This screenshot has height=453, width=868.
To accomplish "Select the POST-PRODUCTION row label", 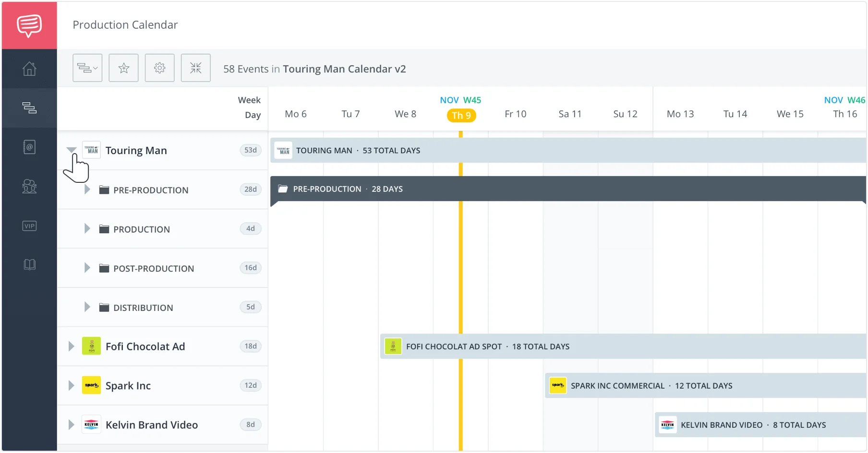I will click(x=154, y=269).
